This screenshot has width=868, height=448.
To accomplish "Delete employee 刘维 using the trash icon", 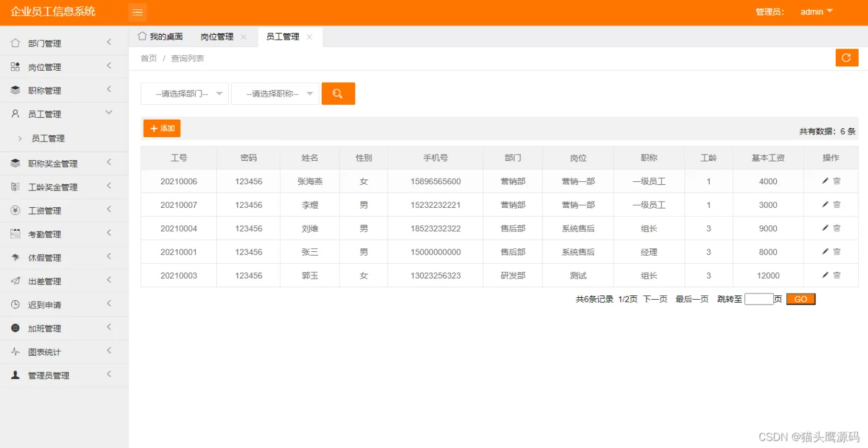I will 837,228.
